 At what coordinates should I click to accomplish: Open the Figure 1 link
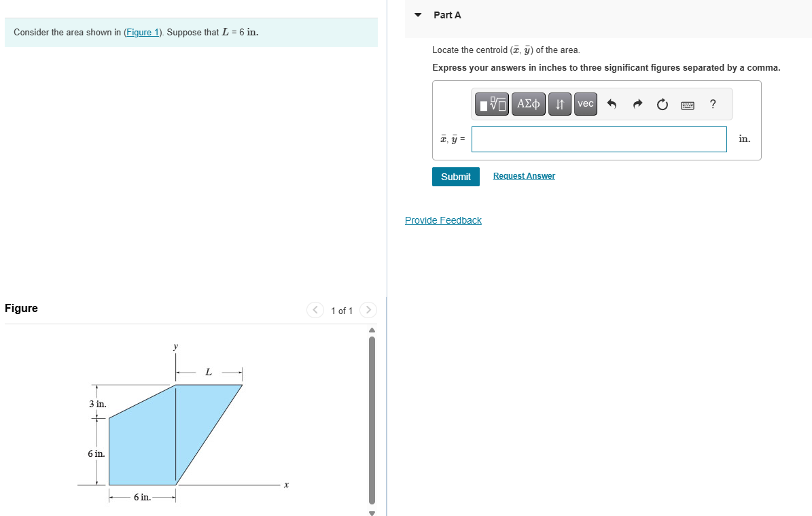click(142, 32)
